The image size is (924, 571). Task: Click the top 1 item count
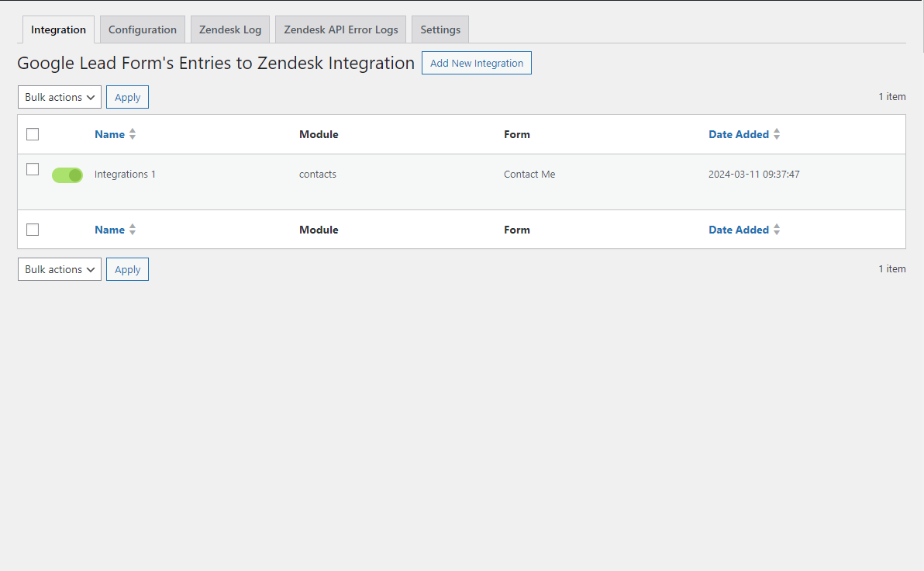892,97
